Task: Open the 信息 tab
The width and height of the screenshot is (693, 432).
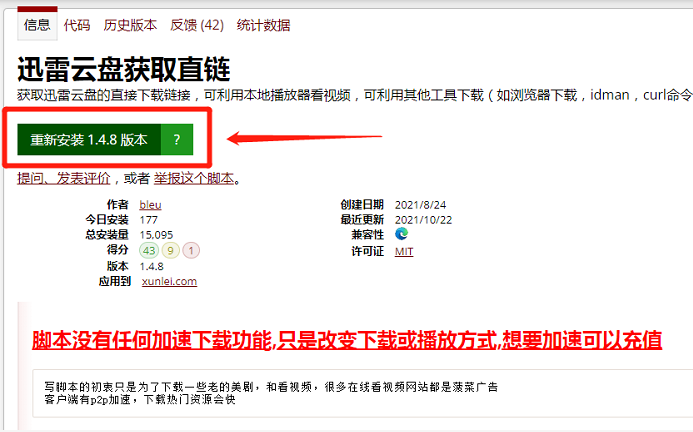Action: point(36,23)
